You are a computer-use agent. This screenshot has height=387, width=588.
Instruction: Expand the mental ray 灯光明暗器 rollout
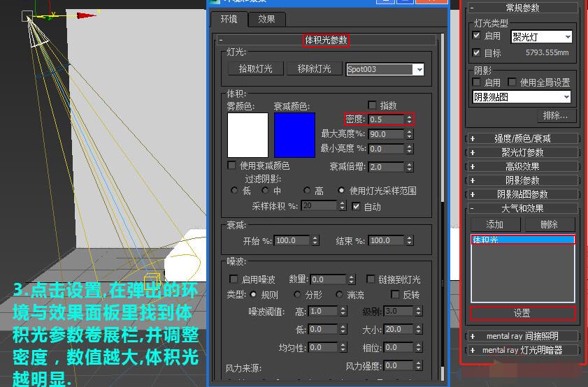pos(522,350)
